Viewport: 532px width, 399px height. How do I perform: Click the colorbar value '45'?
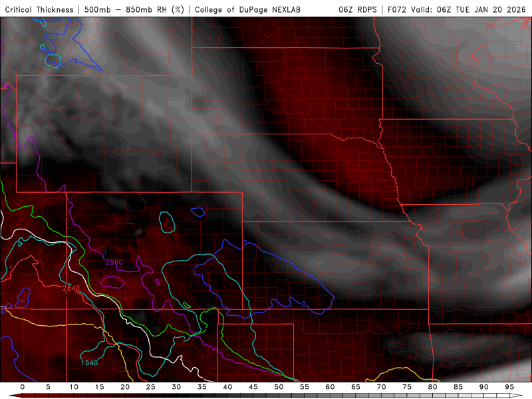[x=253, y=387]
